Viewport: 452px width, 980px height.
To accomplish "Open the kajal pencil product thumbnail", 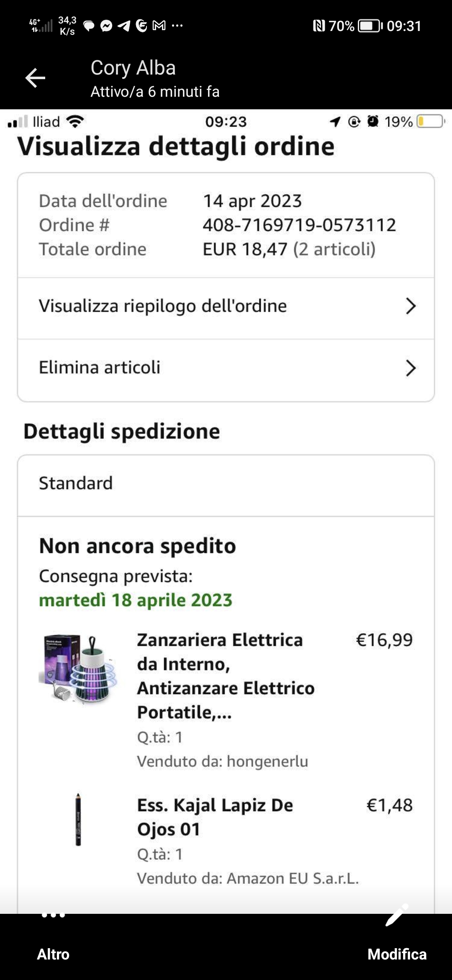I will [78, 820].
